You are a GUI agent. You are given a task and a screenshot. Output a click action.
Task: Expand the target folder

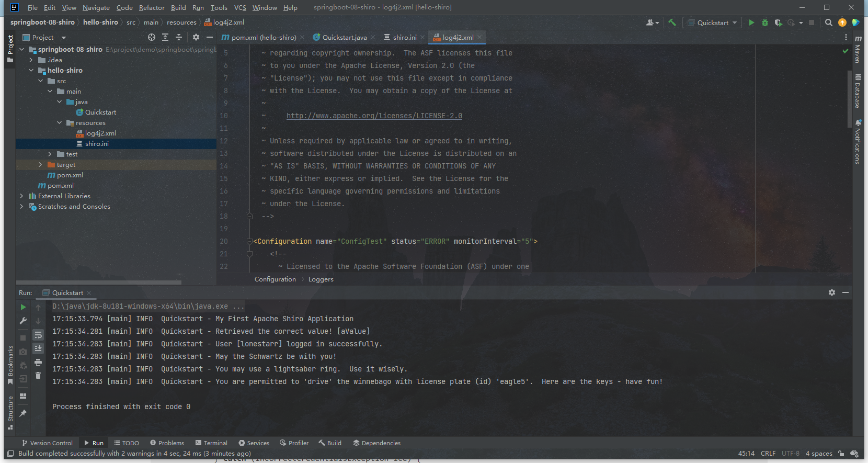tap(41, 165)
